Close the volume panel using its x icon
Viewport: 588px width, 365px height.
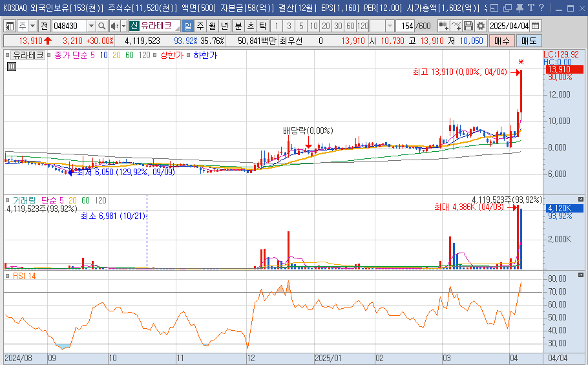pyautogui.click(x=581, y=200)
